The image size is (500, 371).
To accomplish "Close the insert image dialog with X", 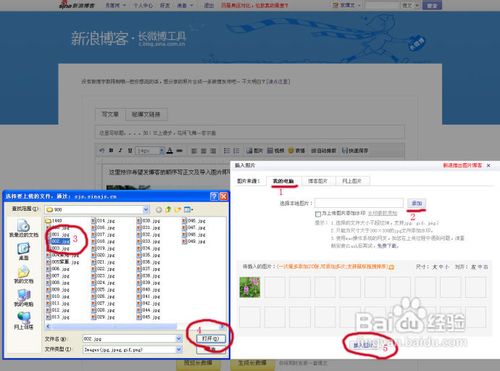I will click(488, 165).
